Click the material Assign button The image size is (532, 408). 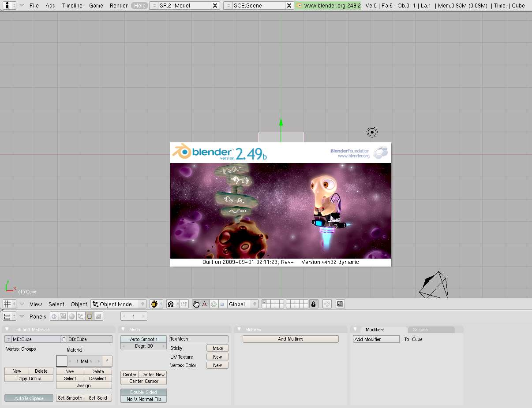pyautogui.click(x=84, y=386)
